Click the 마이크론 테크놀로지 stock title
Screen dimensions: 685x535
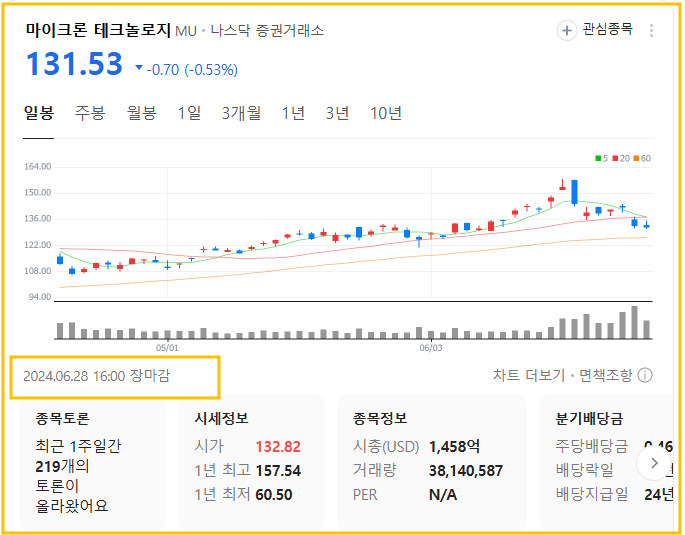(x=98, y=30)
